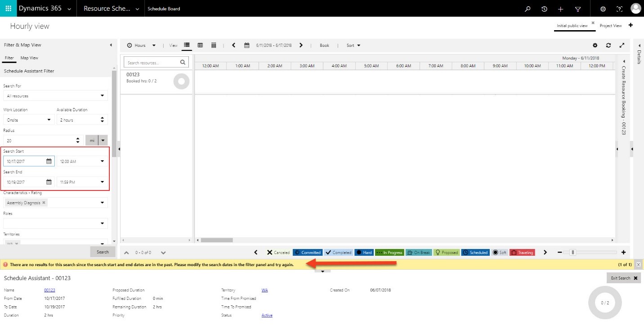Switch to list view icon in toolbar
Screen dimensions: 644x326
pyautogui.click(x=187, y=45)
